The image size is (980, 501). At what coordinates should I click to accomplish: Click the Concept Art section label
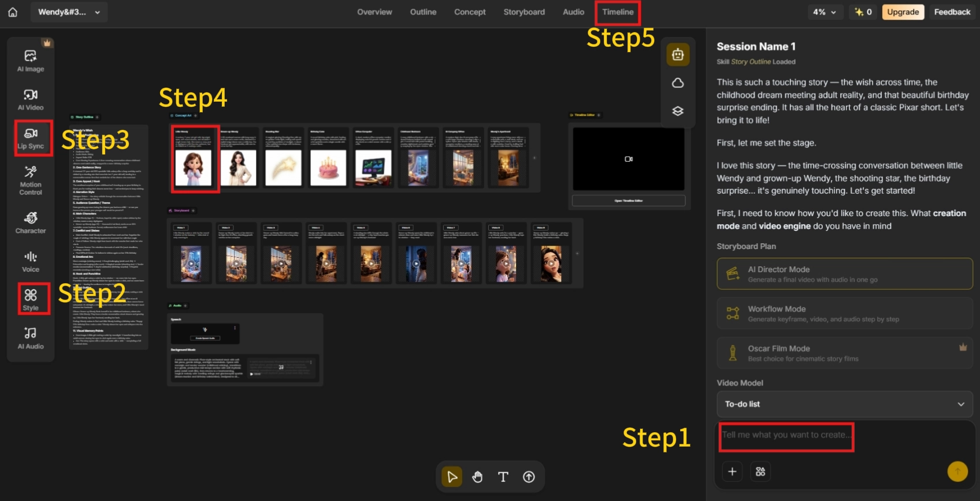(183, 116)
